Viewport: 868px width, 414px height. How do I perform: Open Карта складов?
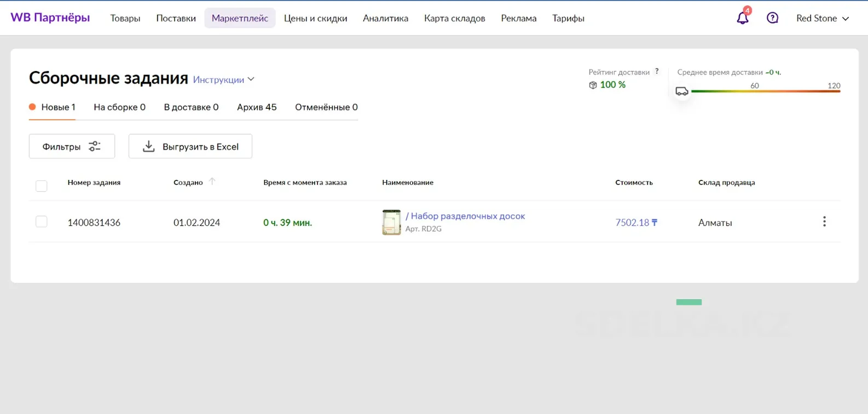click(455, 18)
